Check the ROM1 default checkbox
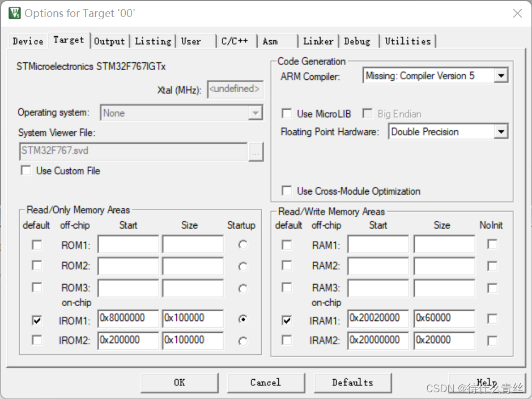The image size is (532, 399). click(37, 244)
